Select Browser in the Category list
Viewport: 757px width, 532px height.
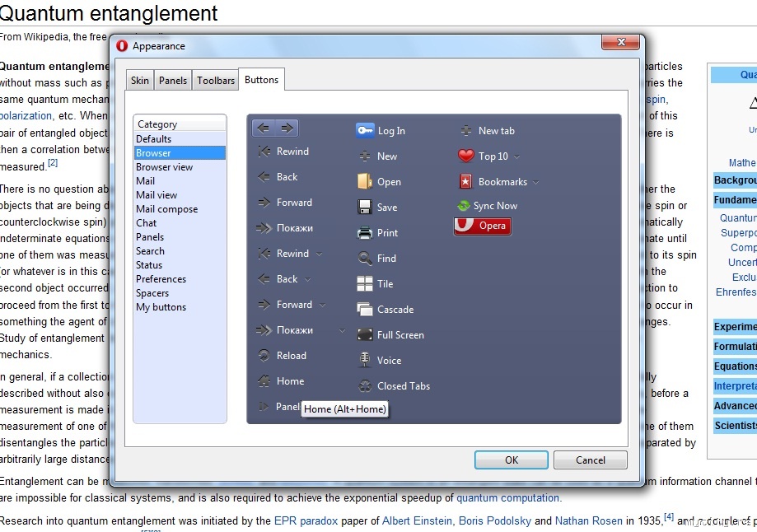[x=180, y=153]
